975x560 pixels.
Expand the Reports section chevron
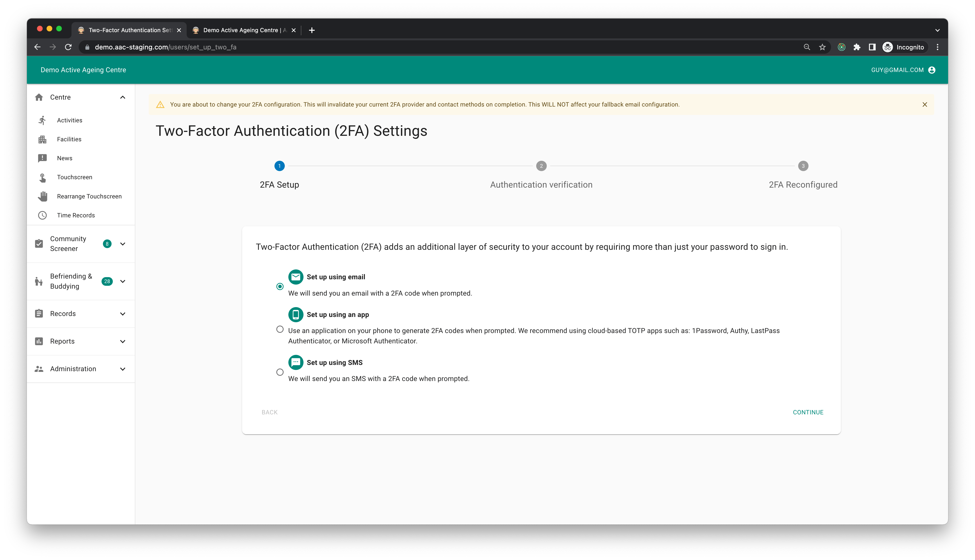click(x=123, y=341)
